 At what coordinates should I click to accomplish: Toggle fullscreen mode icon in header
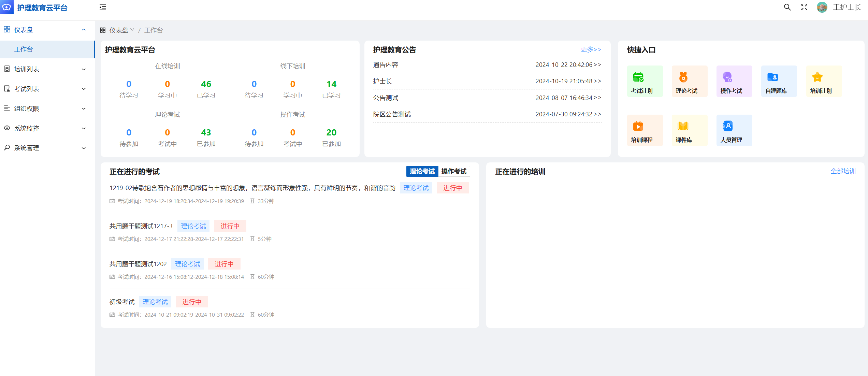[x=804, y=7]
